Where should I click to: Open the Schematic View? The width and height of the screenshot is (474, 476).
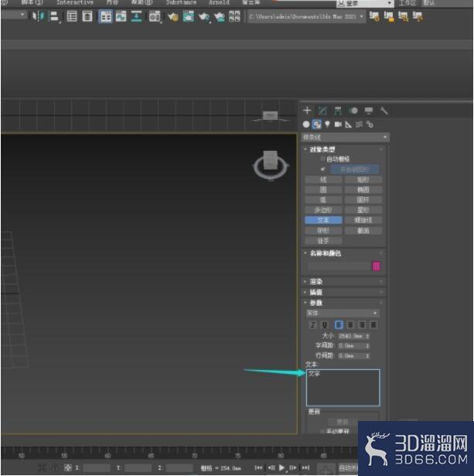coord(136,16)
